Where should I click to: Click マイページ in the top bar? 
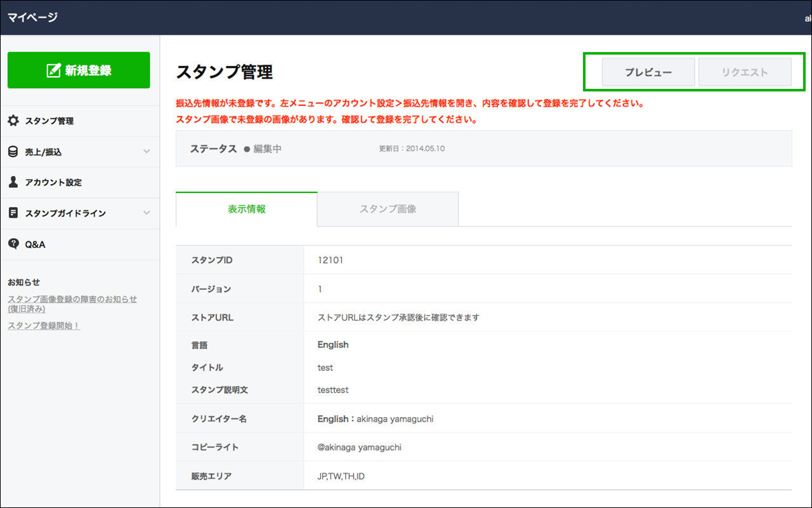pos(32,17)
